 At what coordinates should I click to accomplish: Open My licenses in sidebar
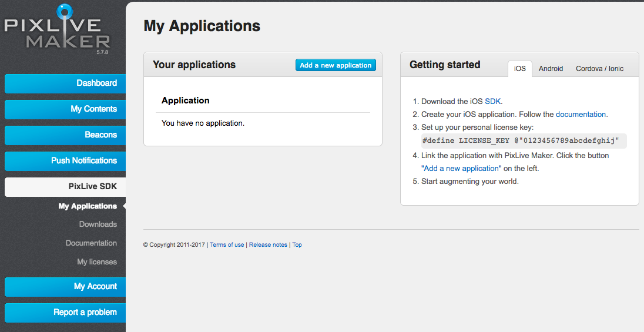97,261
